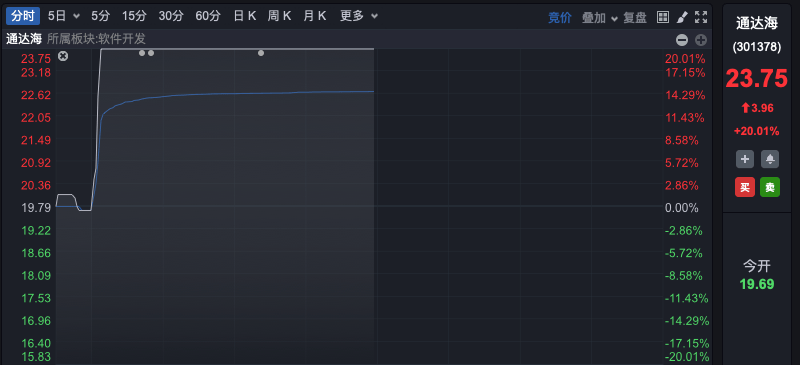Click the green 卖 sell button
Viewport: 800px width, 365px height.
(x=770, y=187)
